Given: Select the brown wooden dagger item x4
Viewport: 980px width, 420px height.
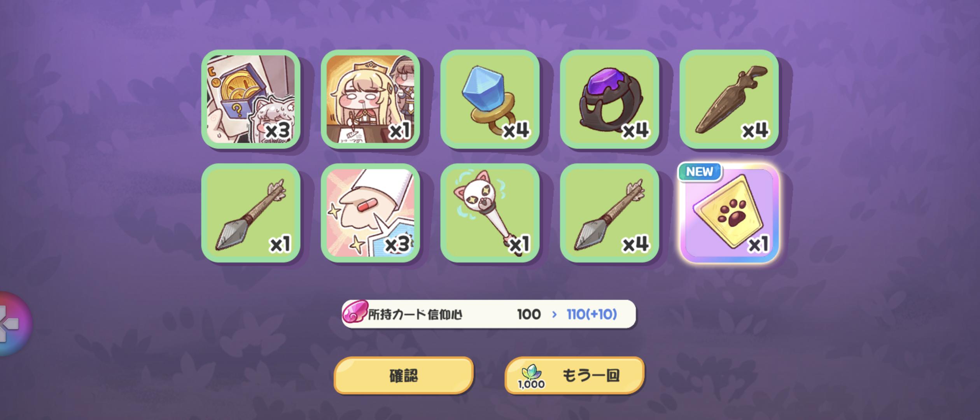Looking at the screenshot, I should coord(729,99).
